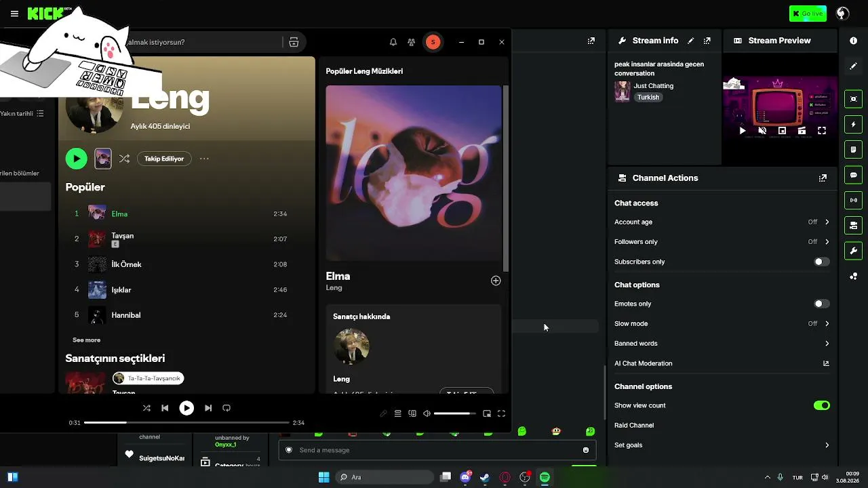
Task: Open Windows Start menu
Action: point(324,477)
